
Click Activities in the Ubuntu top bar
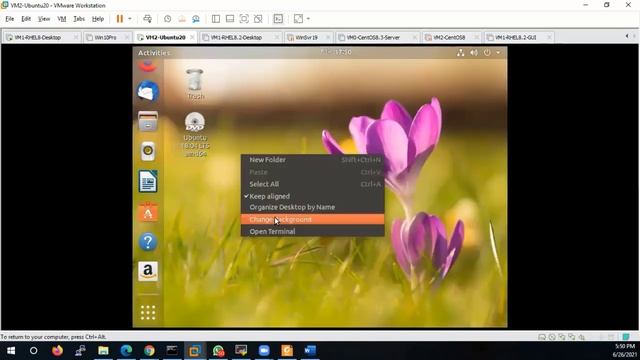(x=154, y=53)
